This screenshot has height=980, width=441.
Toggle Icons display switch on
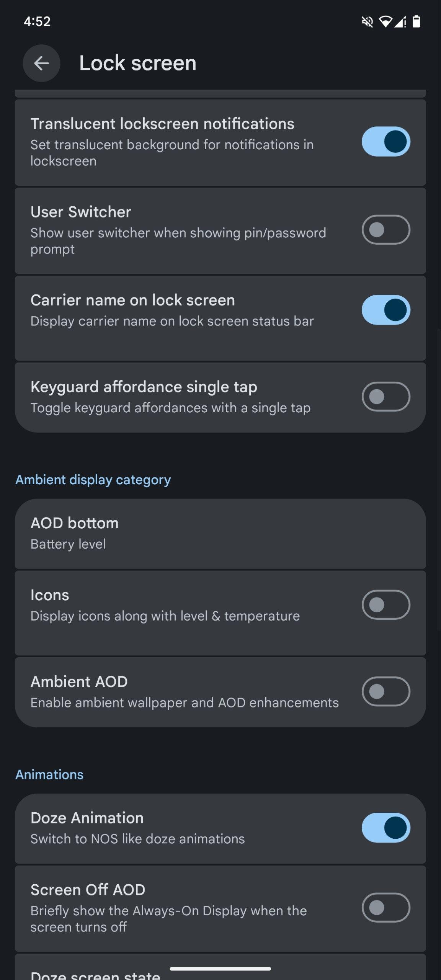point(386,605)
